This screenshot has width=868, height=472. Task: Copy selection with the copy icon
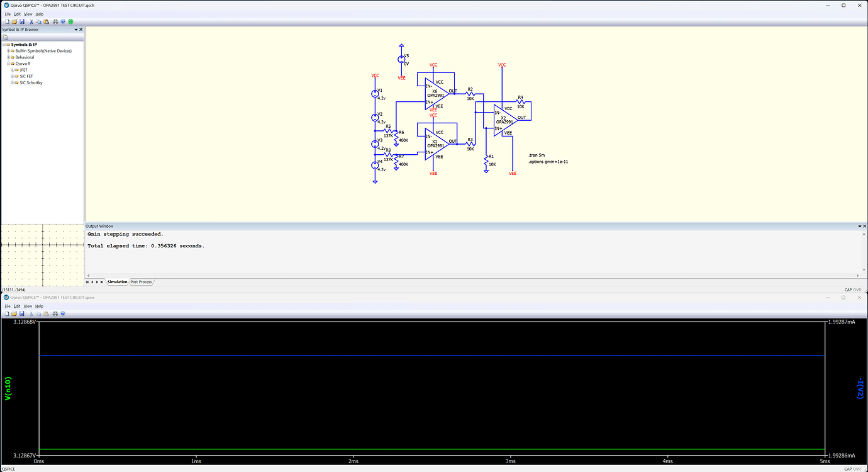click(39, 21)
